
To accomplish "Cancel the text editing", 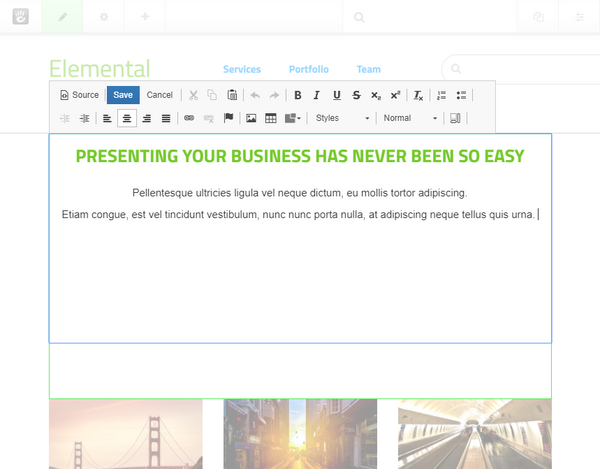I will click(159, 95).
